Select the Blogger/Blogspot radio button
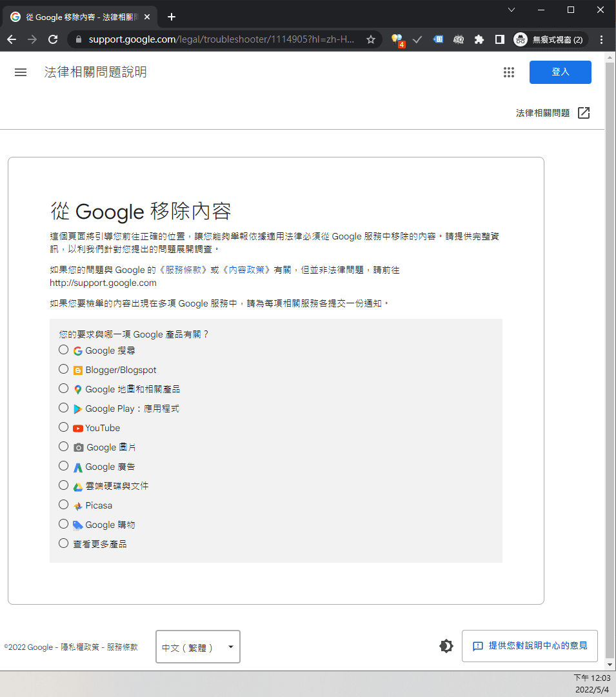The width and height of the screenshot is (616, 697). (63, 369)
